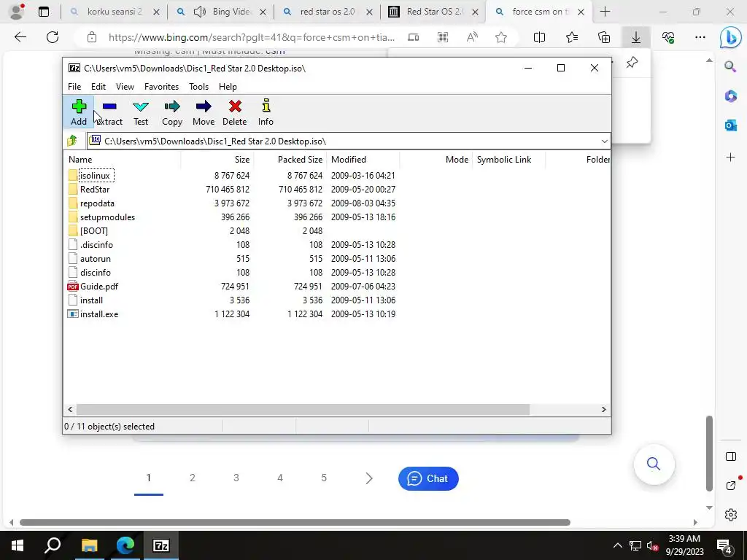Open the File menu
Viewport: 747px width, 560px height.
(74, 87)
